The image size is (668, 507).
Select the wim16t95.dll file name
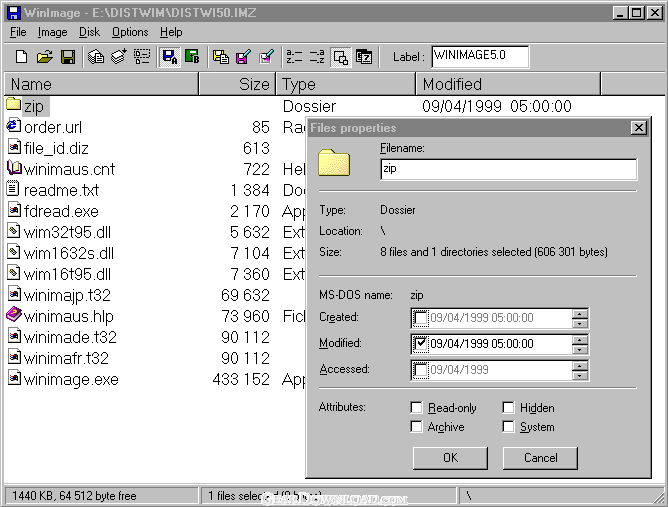tap(67, 274)
